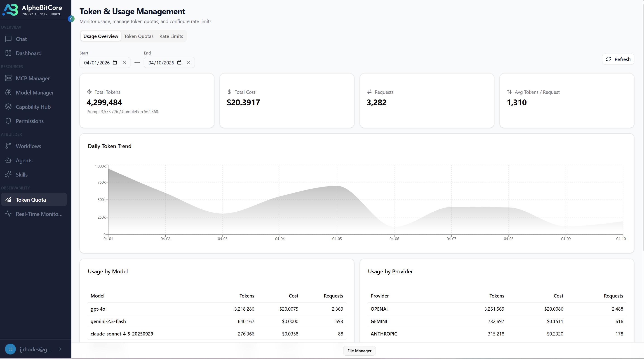Clear the Start date field

[124, 63]
